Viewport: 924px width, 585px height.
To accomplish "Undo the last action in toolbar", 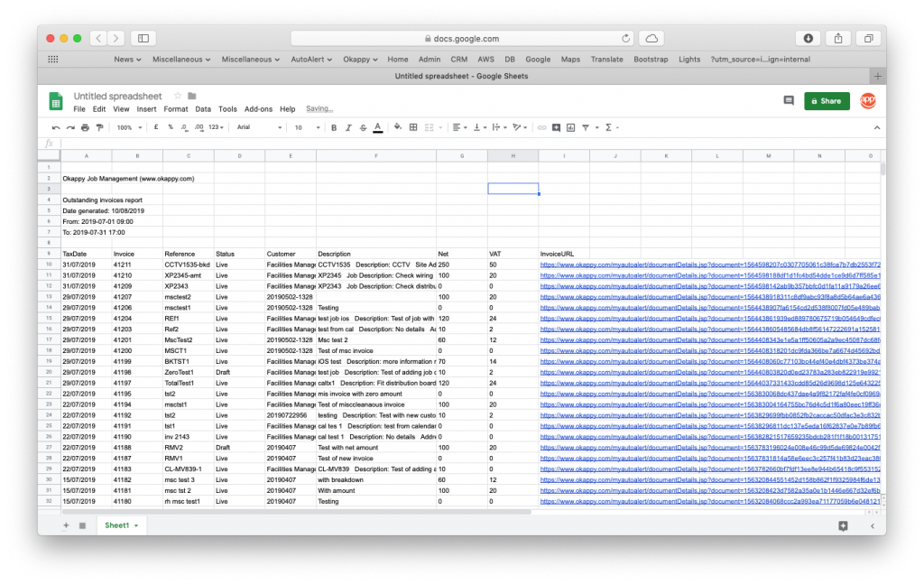I will pyautogui.click(x=56, y=127).
